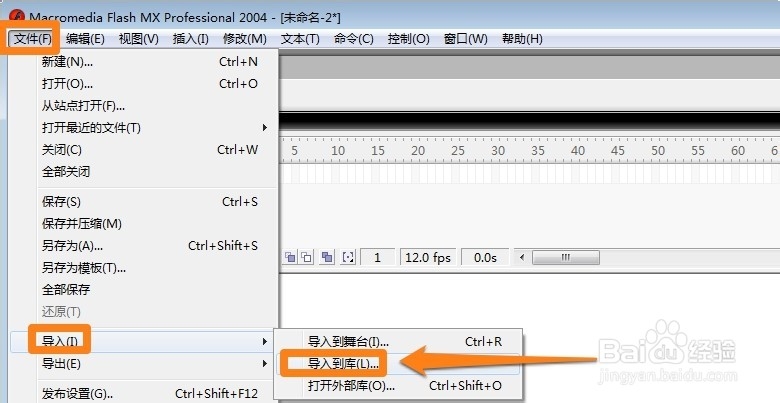Screen dimensions: 780x403
Task: Click frame 60 on timeline ruler
Action: pos(738,151)
